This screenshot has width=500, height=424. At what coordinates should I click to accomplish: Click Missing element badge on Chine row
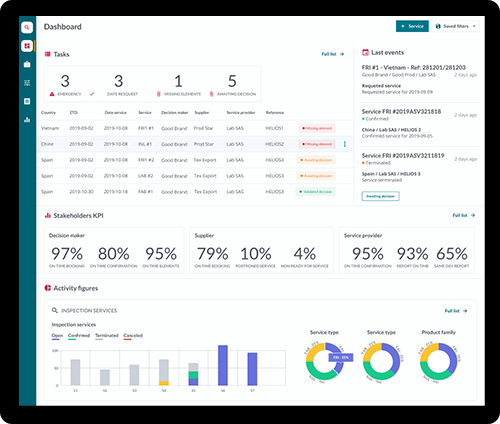pyautogui.click(x=317, y=144)
